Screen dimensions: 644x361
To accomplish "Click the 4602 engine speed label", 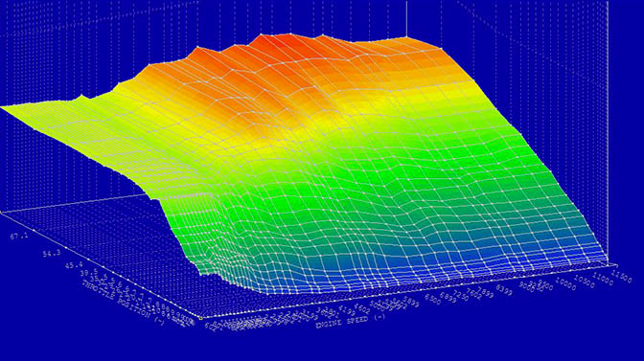I will point(362,308).
